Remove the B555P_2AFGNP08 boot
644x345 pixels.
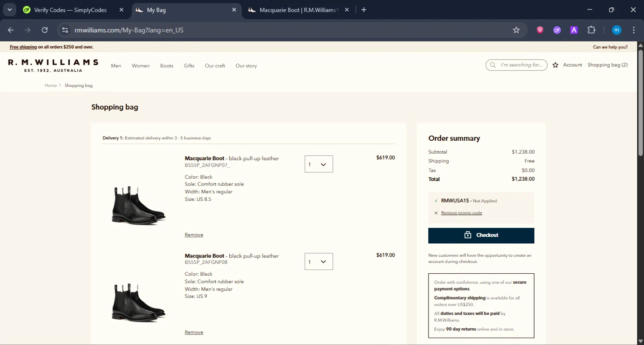point(194,332)
